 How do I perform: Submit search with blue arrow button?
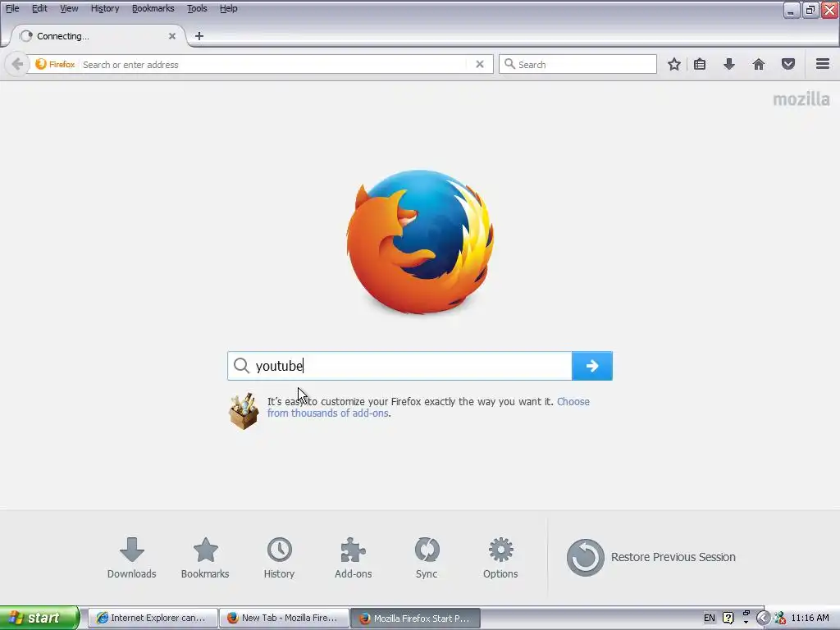[592, 366]
